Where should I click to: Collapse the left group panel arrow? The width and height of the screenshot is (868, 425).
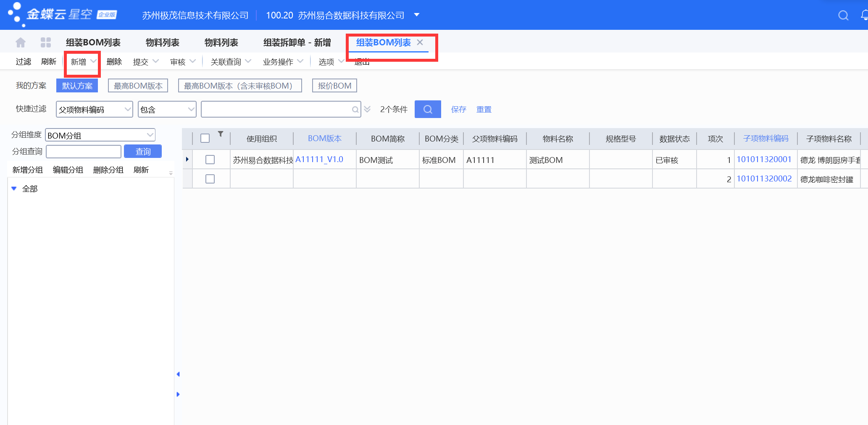[178, 374]
